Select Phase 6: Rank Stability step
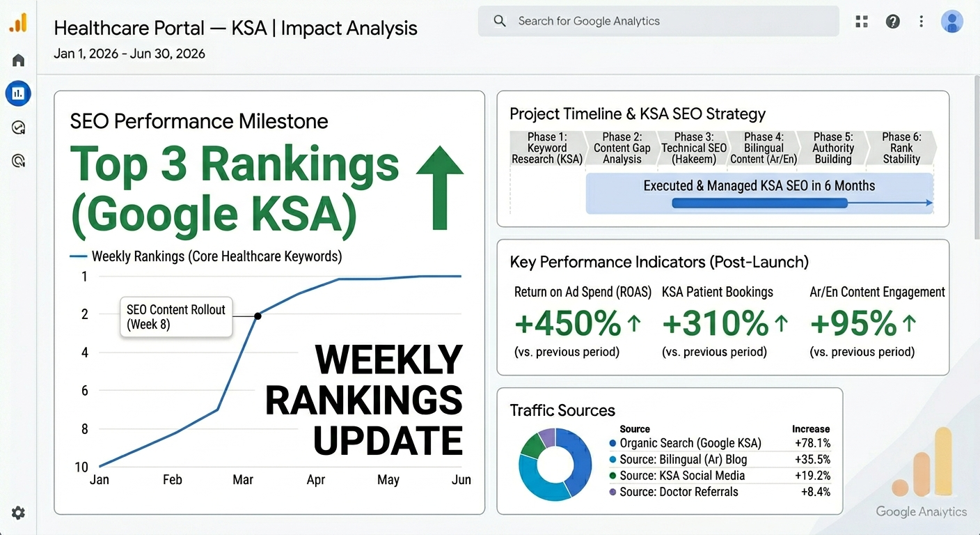This screenshot has height=535, width=980. point(901,148)
